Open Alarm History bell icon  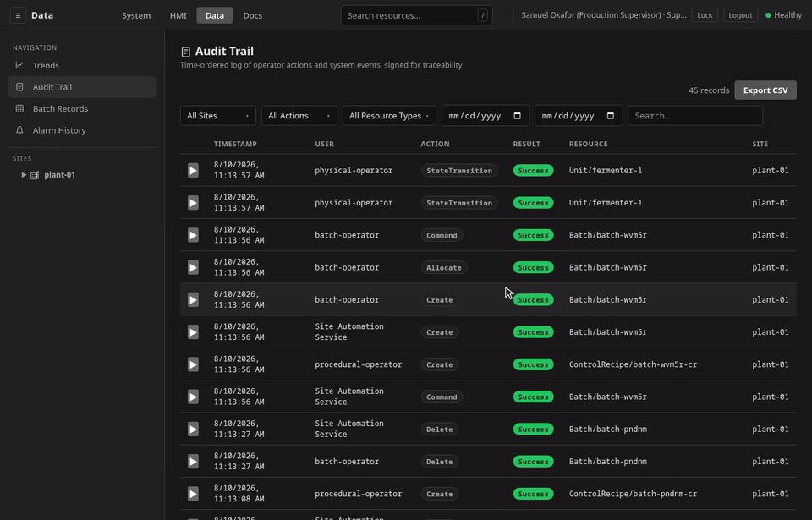(19, 130)
